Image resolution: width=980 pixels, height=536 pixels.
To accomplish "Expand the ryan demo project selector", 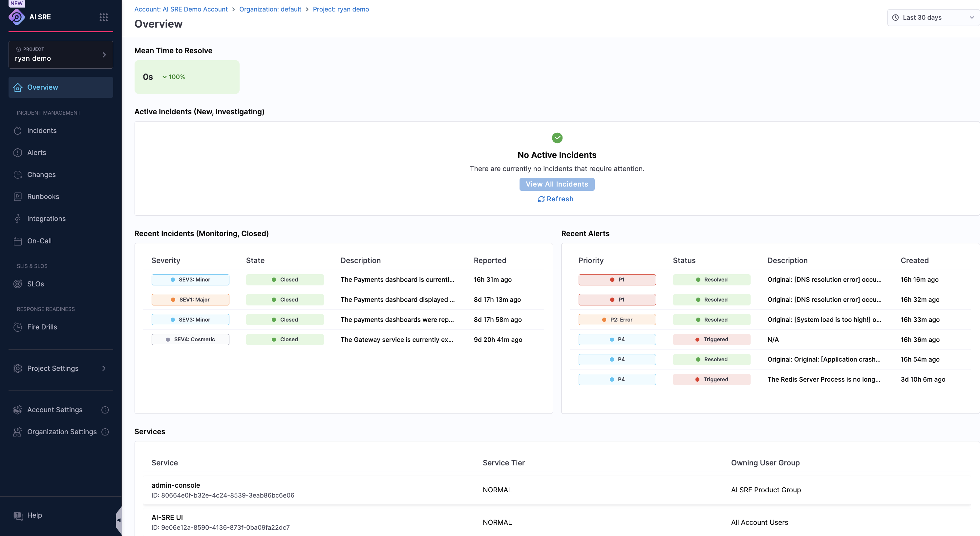I will (61, 55).
